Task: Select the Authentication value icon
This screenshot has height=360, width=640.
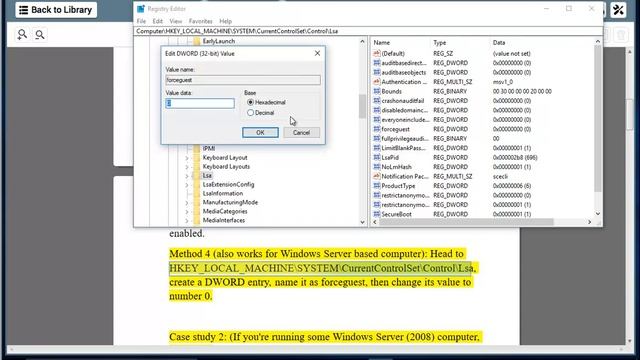Action: point(377,82)
